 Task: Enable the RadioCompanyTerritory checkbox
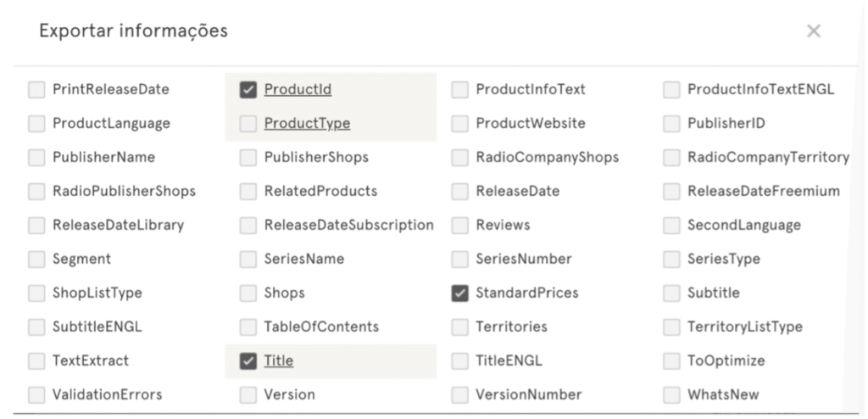point(672,158)
